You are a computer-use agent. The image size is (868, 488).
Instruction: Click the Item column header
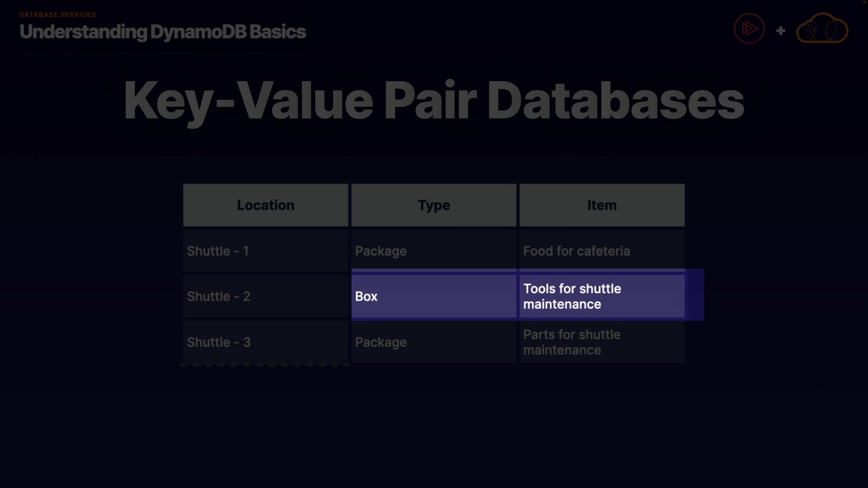coord(602,205)
